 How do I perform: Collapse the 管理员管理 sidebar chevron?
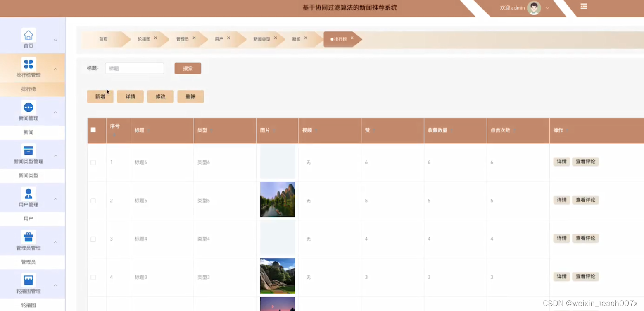coord(55,242)
